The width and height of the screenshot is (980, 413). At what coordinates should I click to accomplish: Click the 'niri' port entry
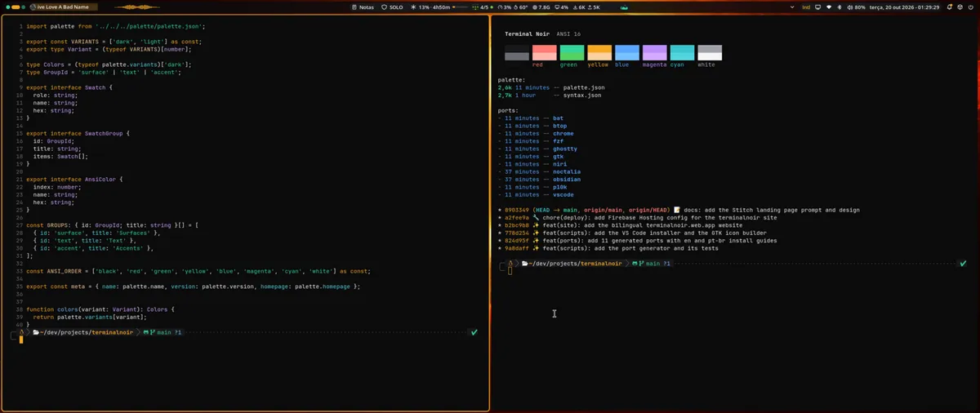[559, 164]
